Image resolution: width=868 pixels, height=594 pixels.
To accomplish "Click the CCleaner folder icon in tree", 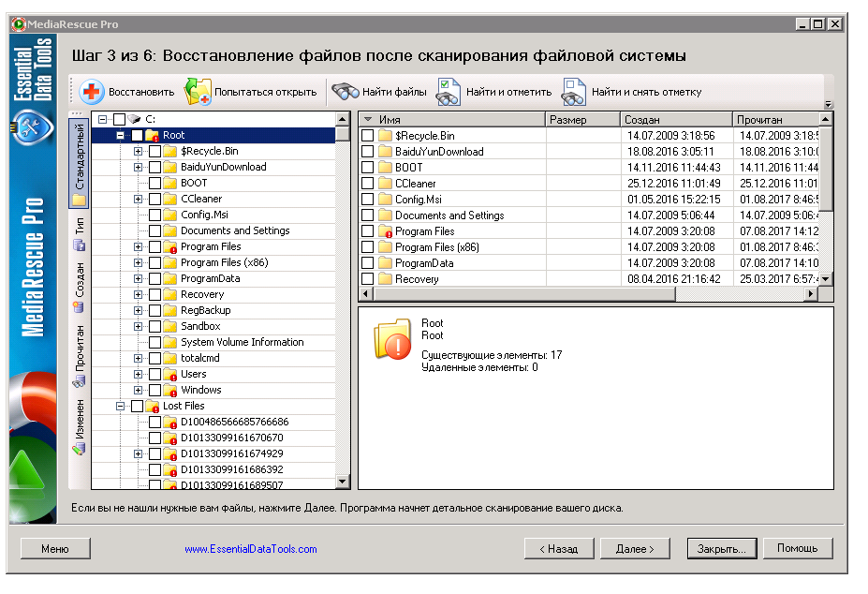I will tap(170, 199).
